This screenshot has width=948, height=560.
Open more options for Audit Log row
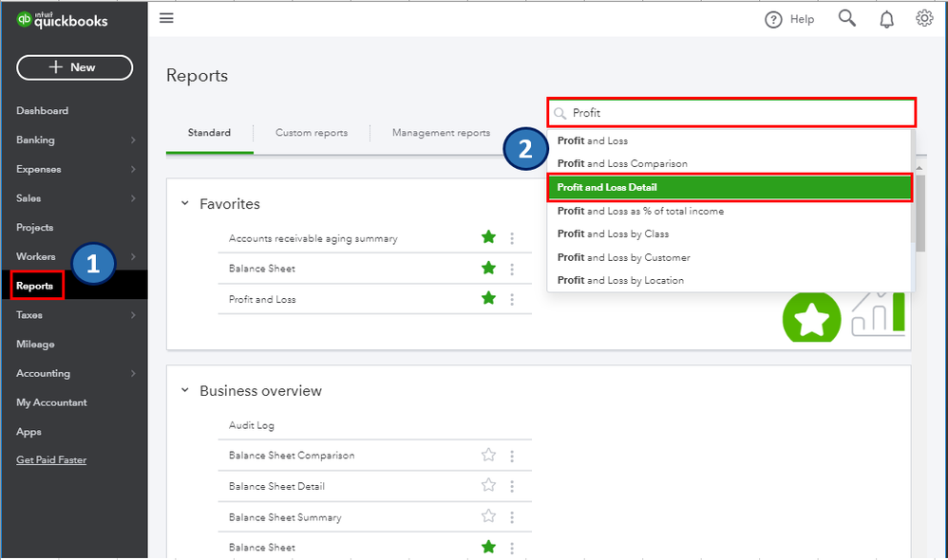(512, 425)
